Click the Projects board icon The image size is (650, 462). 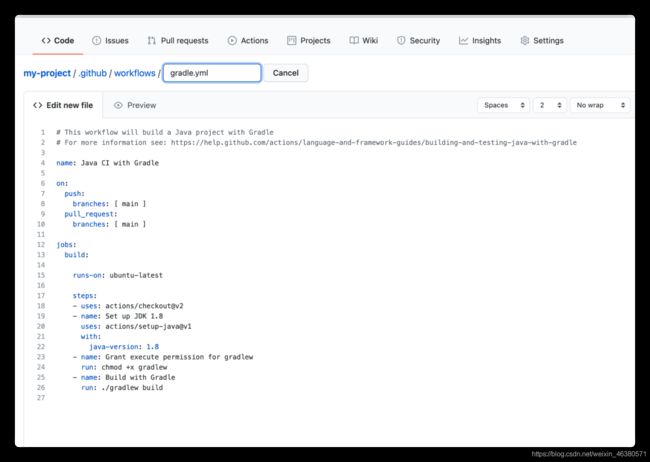click(292, 41)
